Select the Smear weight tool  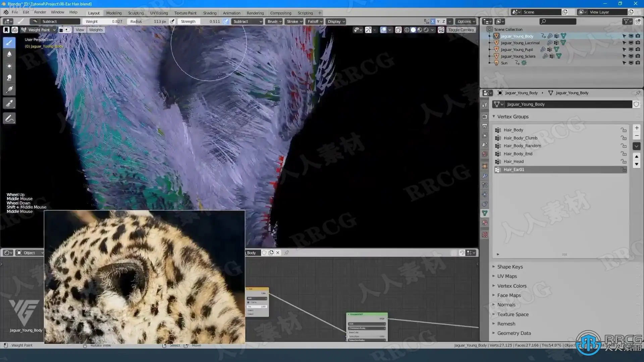tap(9, 78)
